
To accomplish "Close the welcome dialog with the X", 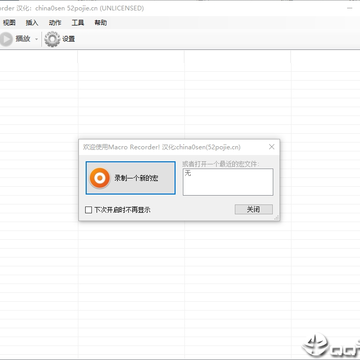I will click(x=272, y=147).
